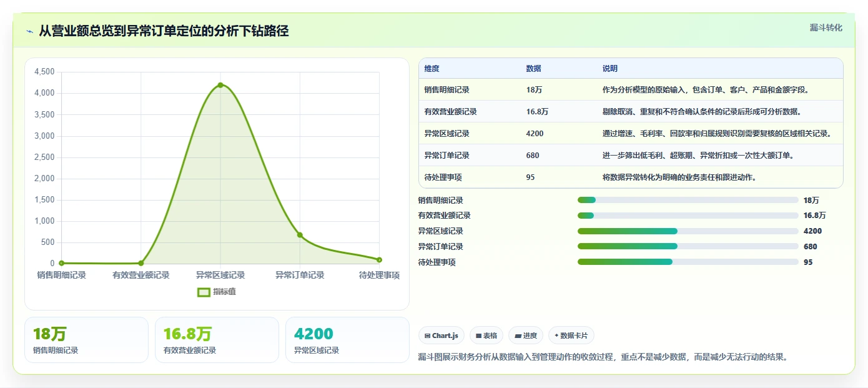Click the description starting with 将数据异常转化

click(680, 177)
